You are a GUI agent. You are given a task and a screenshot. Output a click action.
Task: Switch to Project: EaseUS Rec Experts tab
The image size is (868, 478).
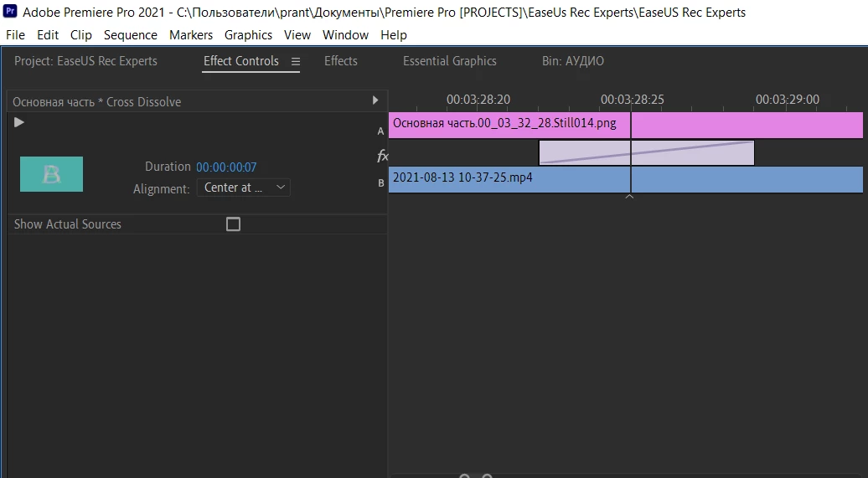(x=85, y=61)
